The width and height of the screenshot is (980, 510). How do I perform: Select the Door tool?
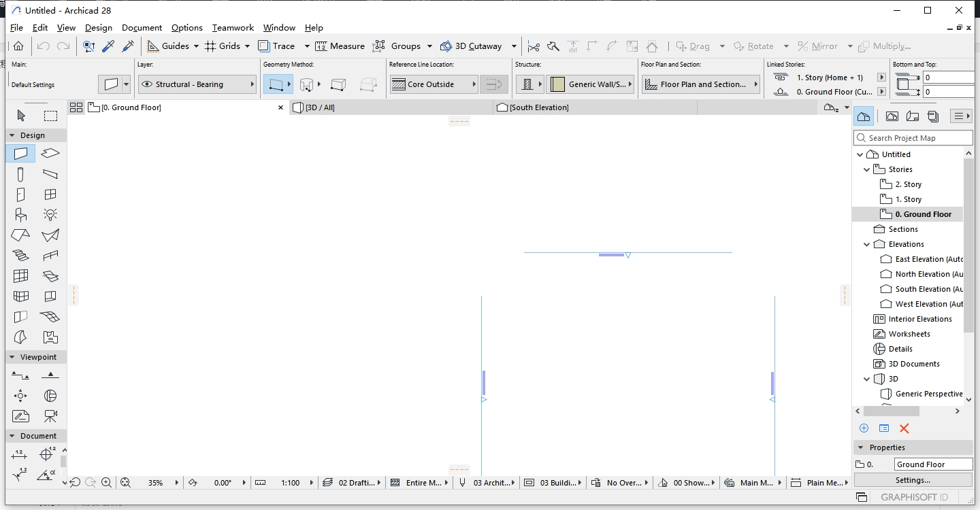pos(20,194)
